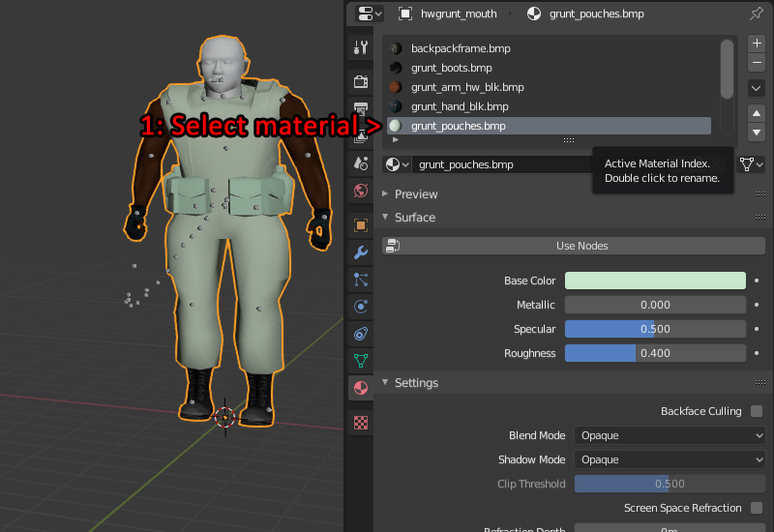Enable Backface Culling checkbox
The image size is (774, 532).
[757, 411]
